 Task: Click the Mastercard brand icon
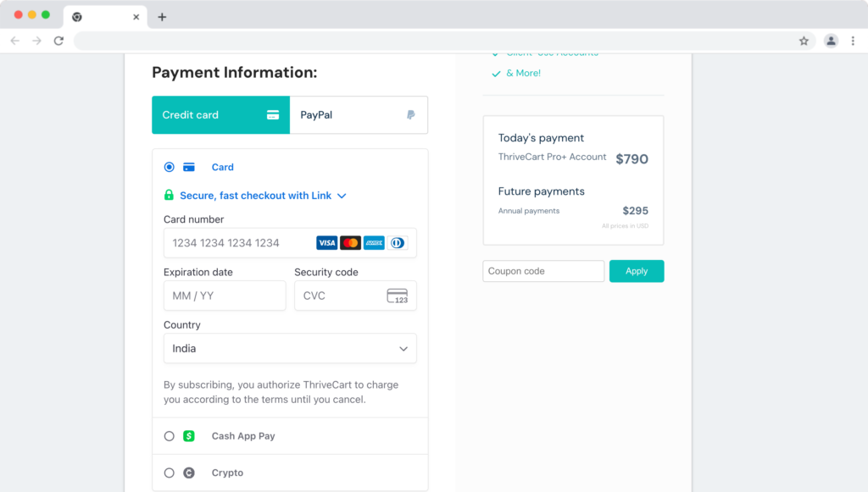(351, 242)
